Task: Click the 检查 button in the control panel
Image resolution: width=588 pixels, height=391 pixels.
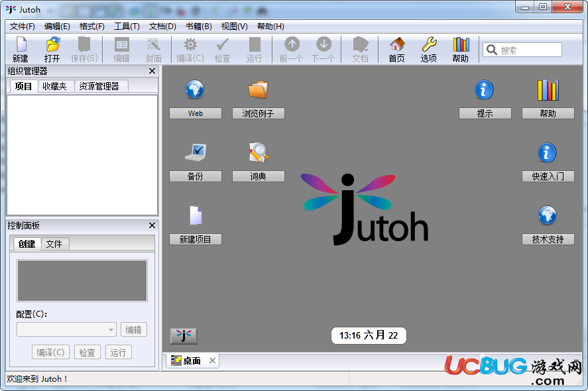Action: click(88, 353)
